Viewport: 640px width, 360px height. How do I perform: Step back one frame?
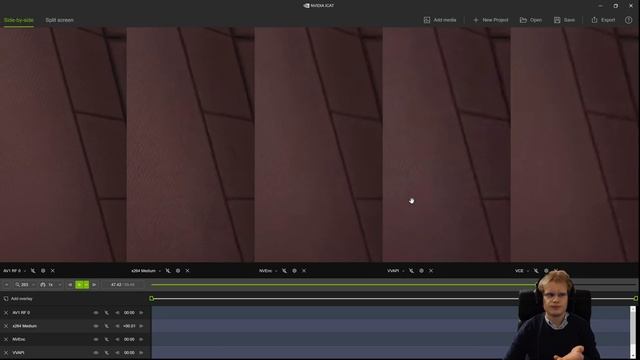[x=70, y=284]
